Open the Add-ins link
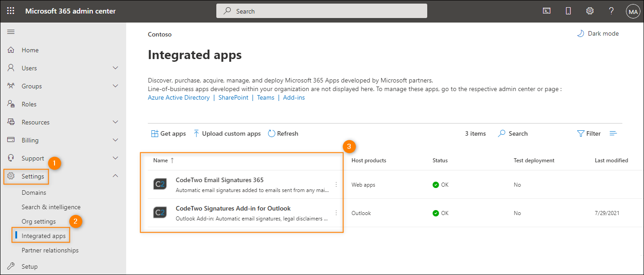644x275 pixels. (x=294, y=97)
